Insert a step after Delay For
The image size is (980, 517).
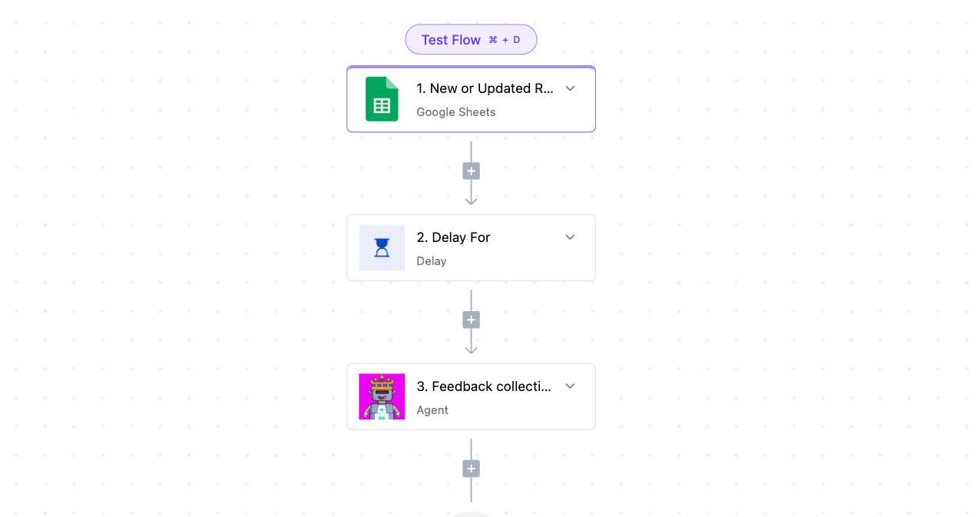[471, 320]
